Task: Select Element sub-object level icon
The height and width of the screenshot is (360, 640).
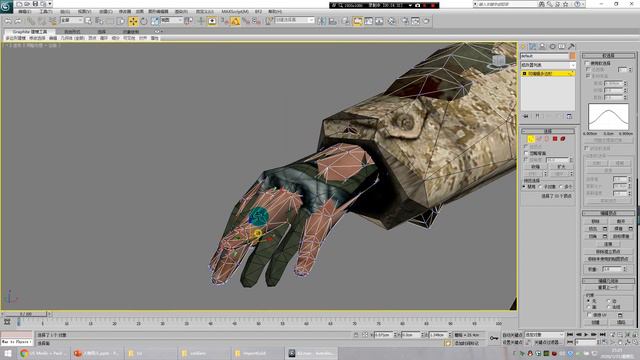Action: pos(563,139)
